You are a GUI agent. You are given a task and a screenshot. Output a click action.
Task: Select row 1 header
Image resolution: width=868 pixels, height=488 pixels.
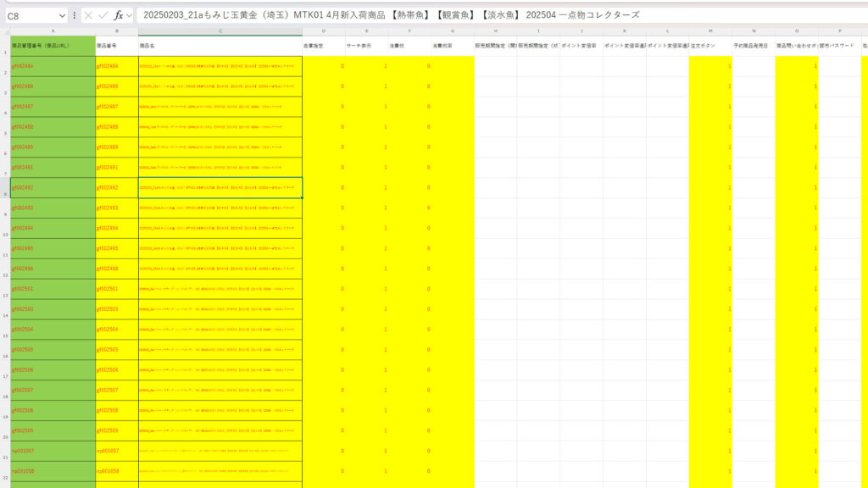(x=5, y=46)
